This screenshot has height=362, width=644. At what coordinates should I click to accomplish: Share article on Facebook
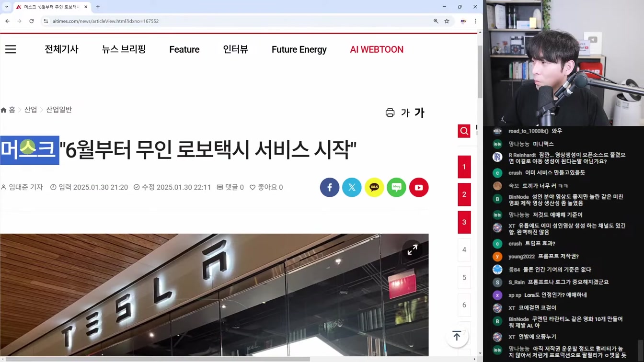pos(330,187)
